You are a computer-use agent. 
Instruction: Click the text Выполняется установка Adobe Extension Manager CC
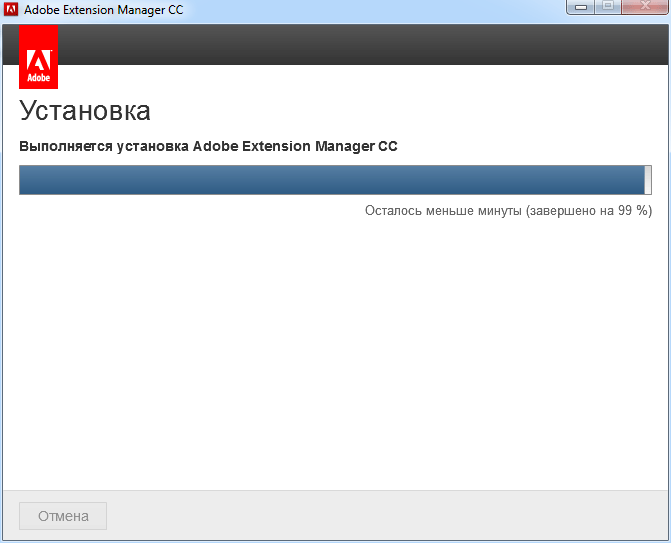pos(208,146)
